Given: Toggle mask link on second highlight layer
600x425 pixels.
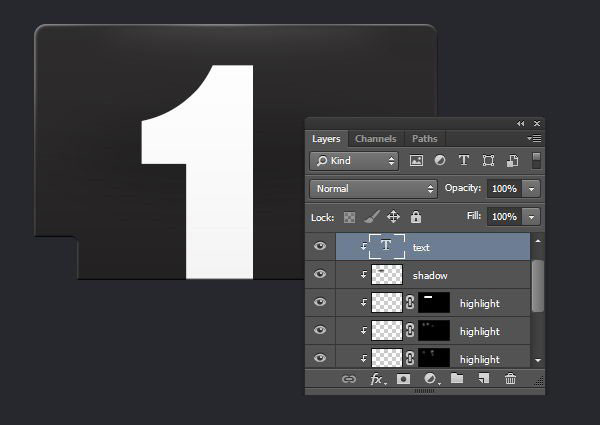Looking at the screenshot, I should tap(410, 331).
